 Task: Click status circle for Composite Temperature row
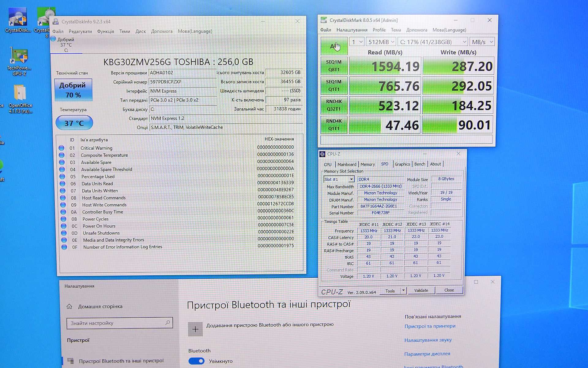click(62, 155)
